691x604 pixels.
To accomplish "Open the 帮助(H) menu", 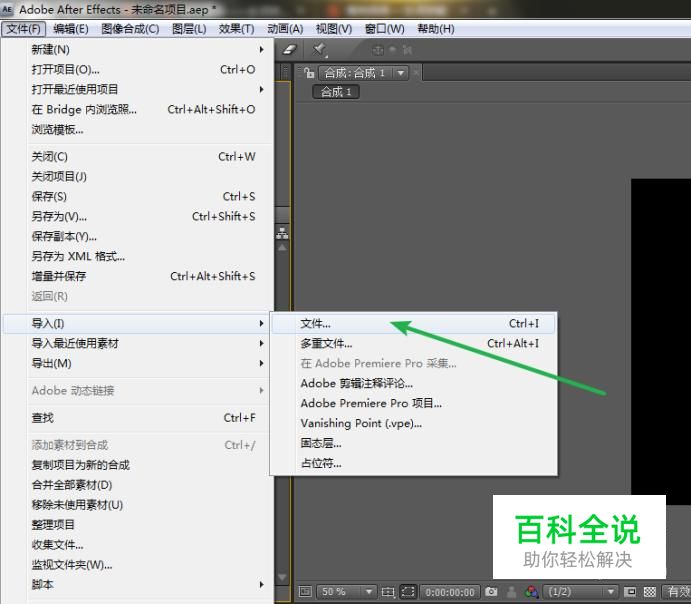I will (436, 29).
